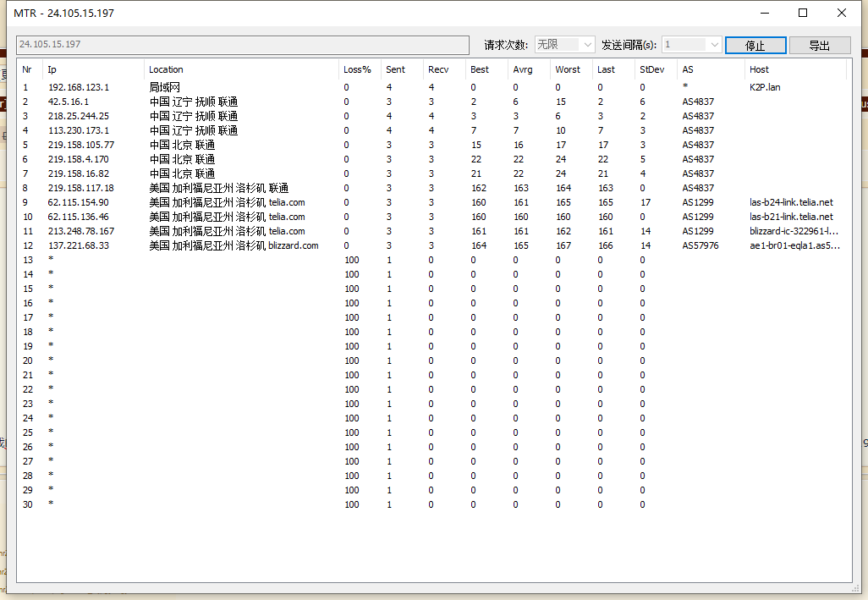Maximize the MTR window
Viewport: 868px width, 600px height.
pos(803,13)
